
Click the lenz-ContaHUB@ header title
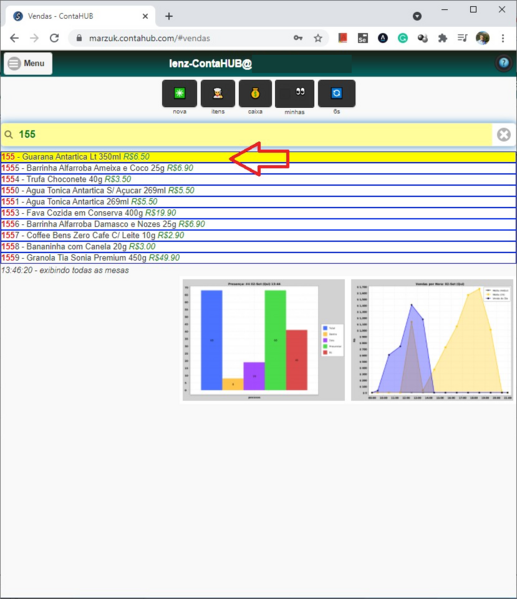(211, 63)
